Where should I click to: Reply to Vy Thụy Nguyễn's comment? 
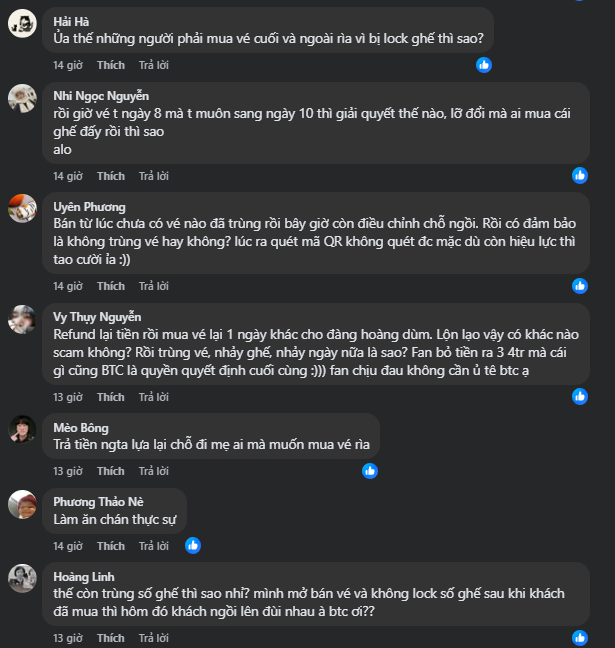(154, 397)
